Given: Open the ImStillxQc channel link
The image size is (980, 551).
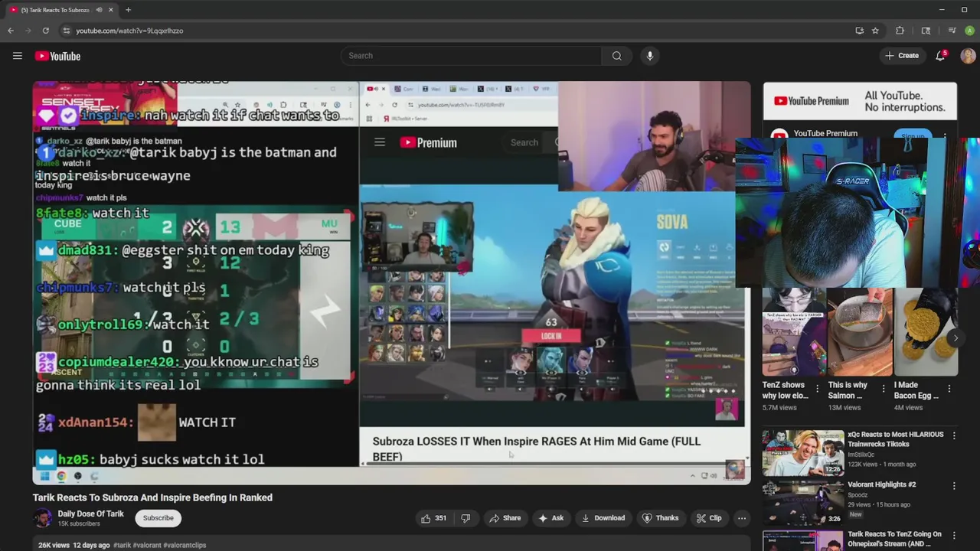Looking at the screenshot, I should 866,455.
